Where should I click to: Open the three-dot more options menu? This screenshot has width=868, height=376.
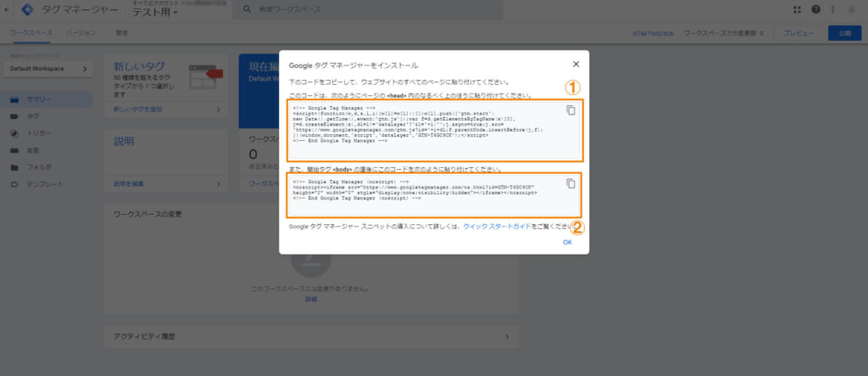click(x=832, y=9)
